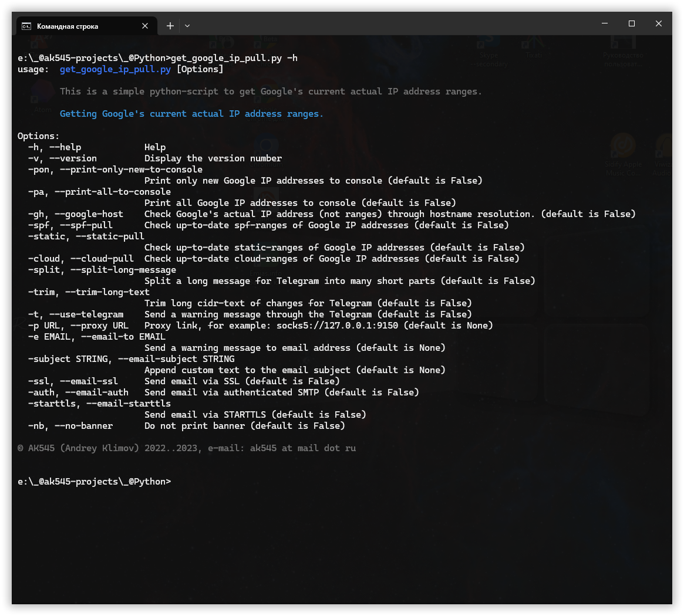Click the '-trim, --trim-long-text' option

89,292
